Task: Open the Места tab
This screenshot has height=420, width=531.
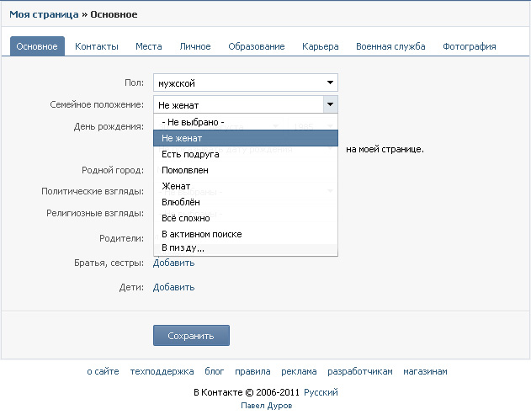Action: pyautogui.click(x=149, y=46)
